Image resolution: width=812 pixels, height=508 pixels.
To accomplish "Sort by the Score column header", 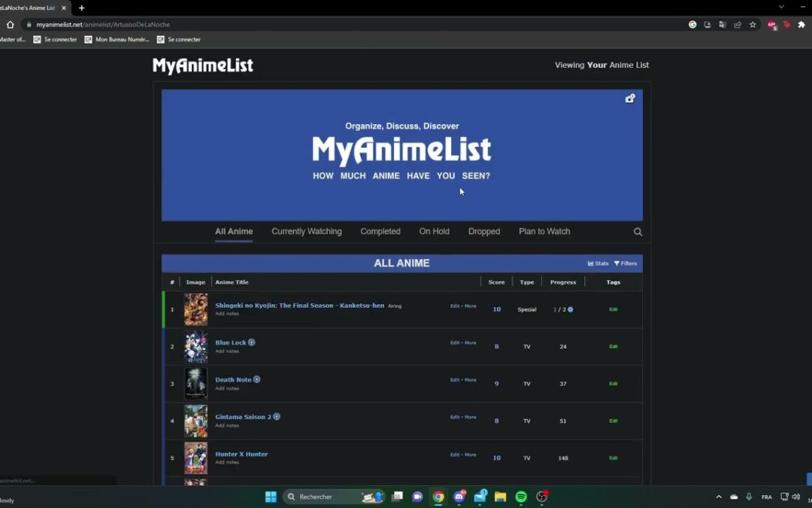I will point(496,282).
